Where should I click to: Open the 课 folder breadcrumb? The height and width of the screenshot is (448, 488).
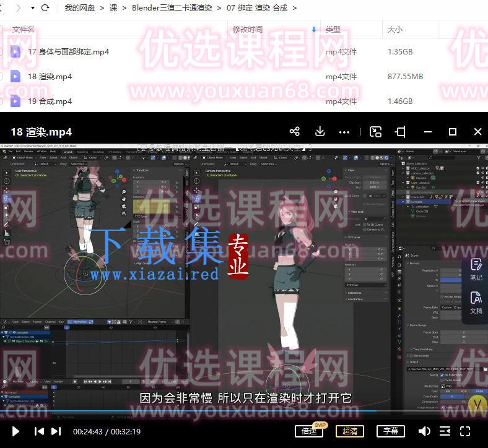[x=113, y=8]
